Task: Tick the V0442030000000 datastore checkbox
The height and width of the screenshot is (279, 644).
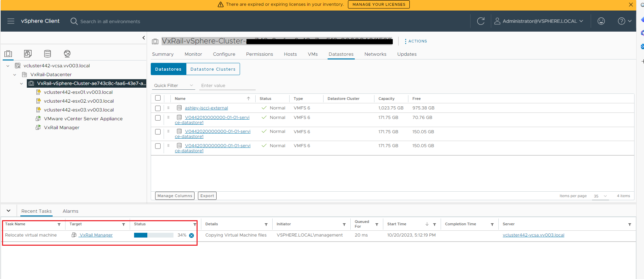Action: pyautogui.click(x=158, y=146)
